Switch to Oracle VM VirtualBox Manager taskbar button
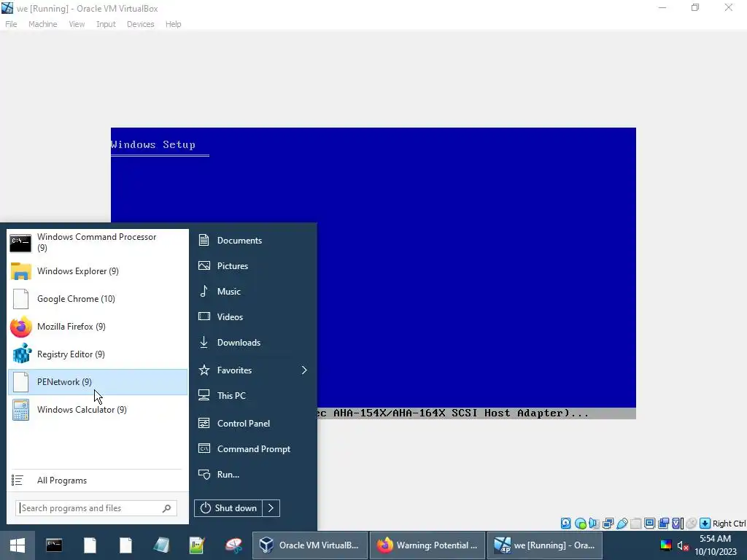Image resolution: width=747 pixels, height=560 pixels. coord(309,545)
